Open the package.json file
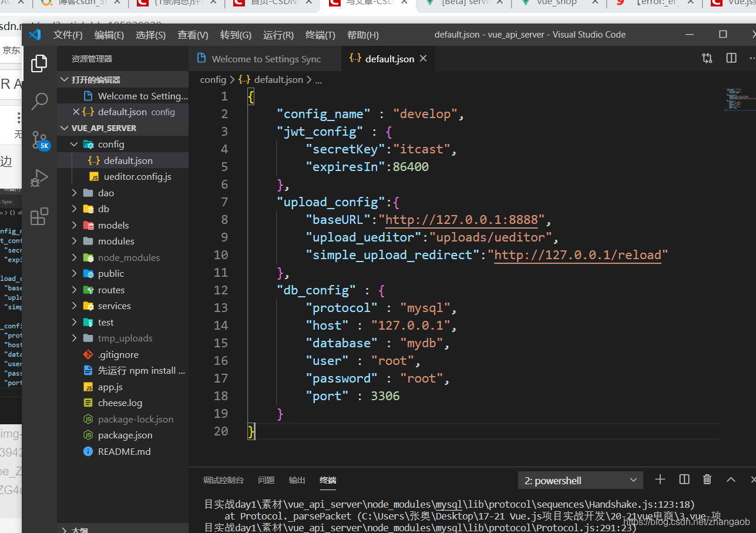This screenshot has height=533, width=756. pyautogui.click(x=123, y=435)
